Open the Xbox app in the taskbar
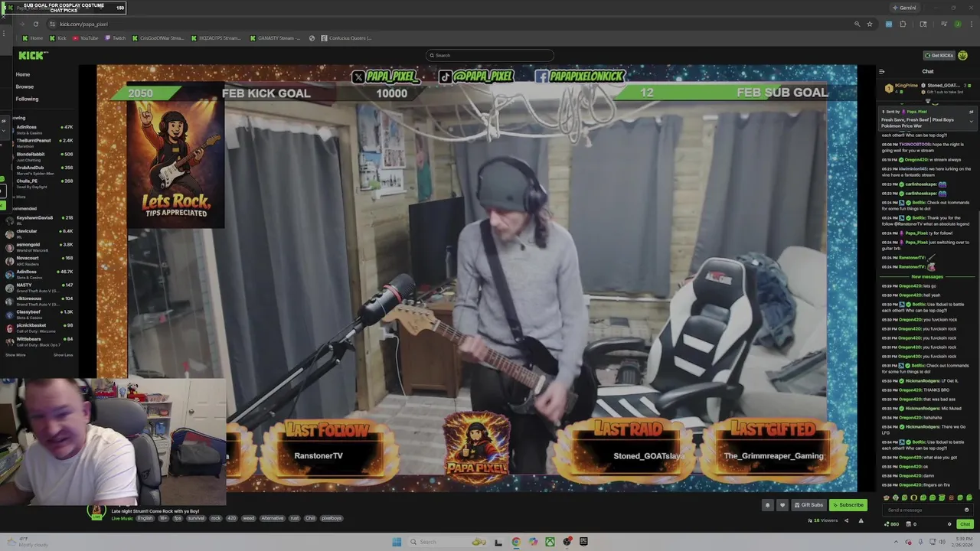The height and width of the screenshot is (551, 980). click(550, 542)
